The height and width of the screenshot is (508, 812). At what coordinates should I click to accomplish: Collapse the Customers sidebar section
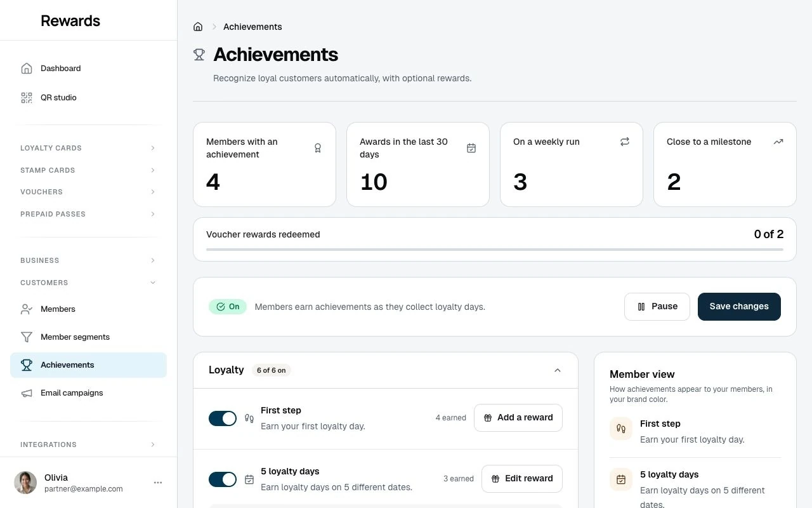(x=88, y=283)
